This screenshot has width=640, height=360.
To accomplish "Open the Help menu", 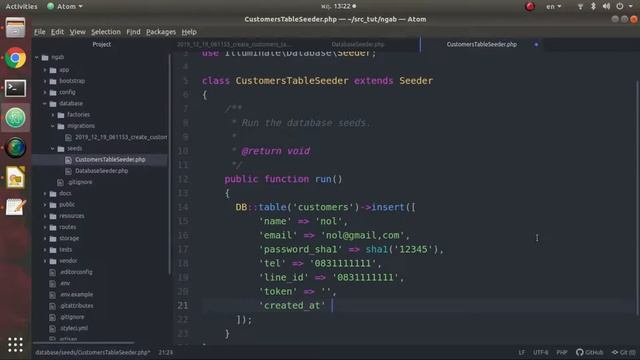I will tap(189, 32).
